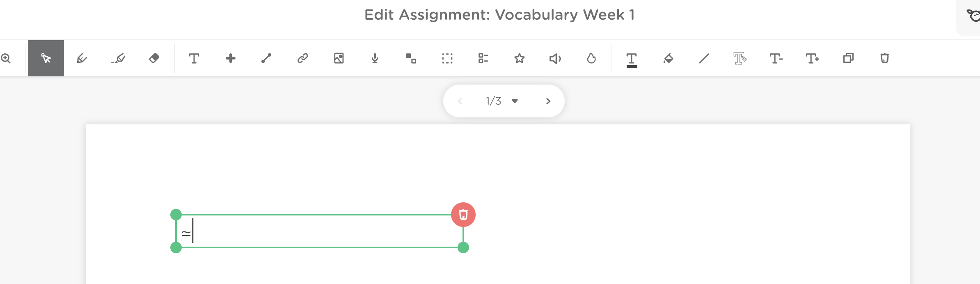Image resolution: width=980 pixels, height=284 pixels.
Task: Open the page 1/3 dropdown
Action: (x=515, y=101)
